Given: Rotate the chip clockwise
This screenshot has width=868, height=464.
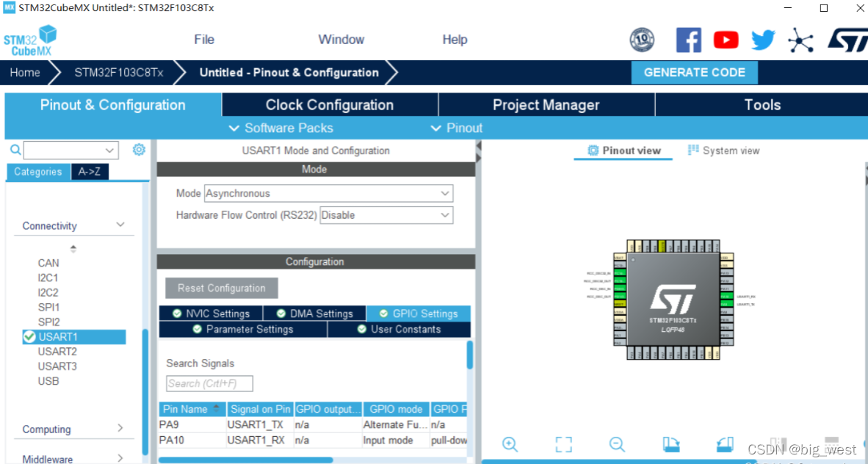Looking at the screenshot, I should [x=671, y=444].
